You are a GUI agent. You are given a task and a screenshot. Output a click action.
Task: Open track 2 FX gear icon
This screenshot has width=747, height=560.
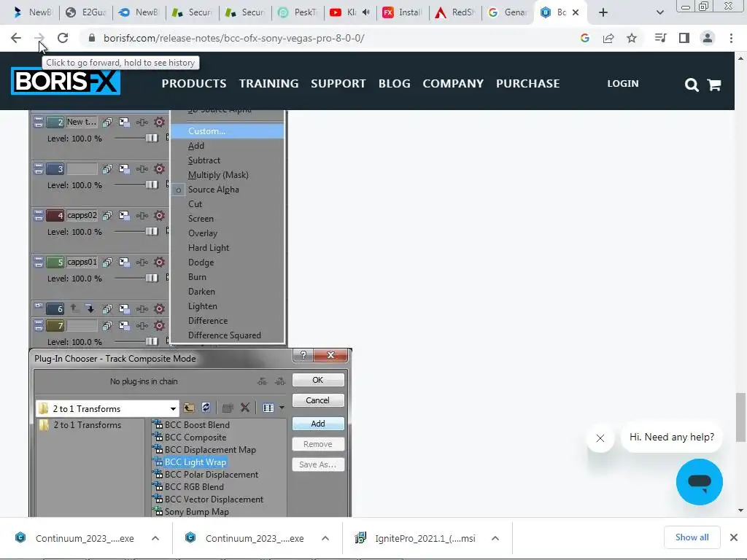160,122
